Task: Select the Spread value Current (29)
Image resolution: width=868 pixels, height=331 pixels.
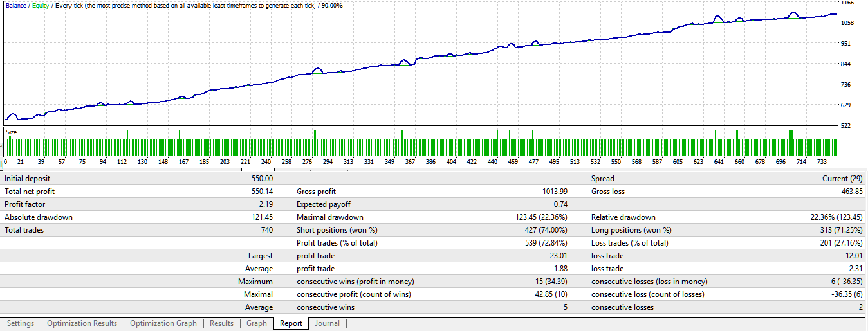Action: pos(842,179)
